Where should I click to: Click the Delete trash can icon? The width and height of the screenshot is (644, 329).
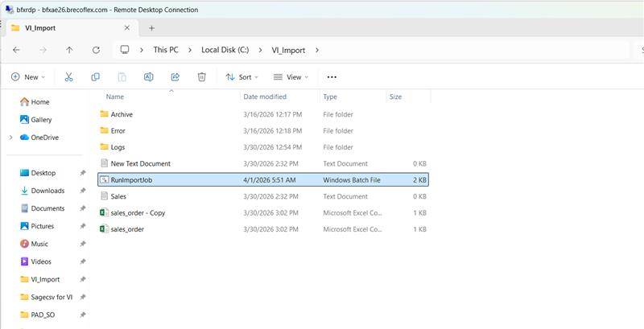(x=202, y=77)
